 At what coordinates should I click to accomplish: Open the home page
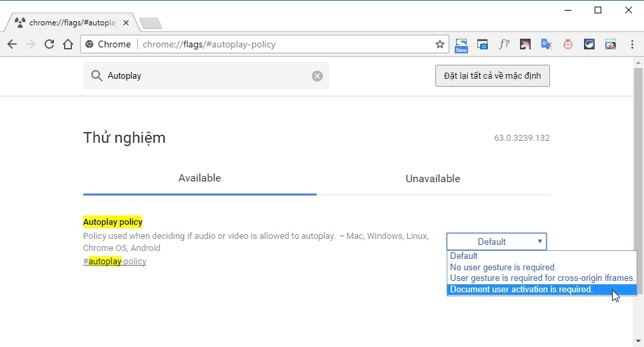68,45
